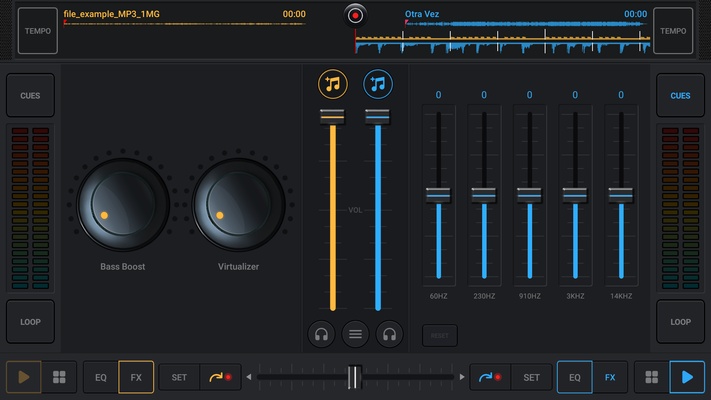711x400 pixels.
Task: Click the 60HZ gain value 0
Action: coord(438,95)
